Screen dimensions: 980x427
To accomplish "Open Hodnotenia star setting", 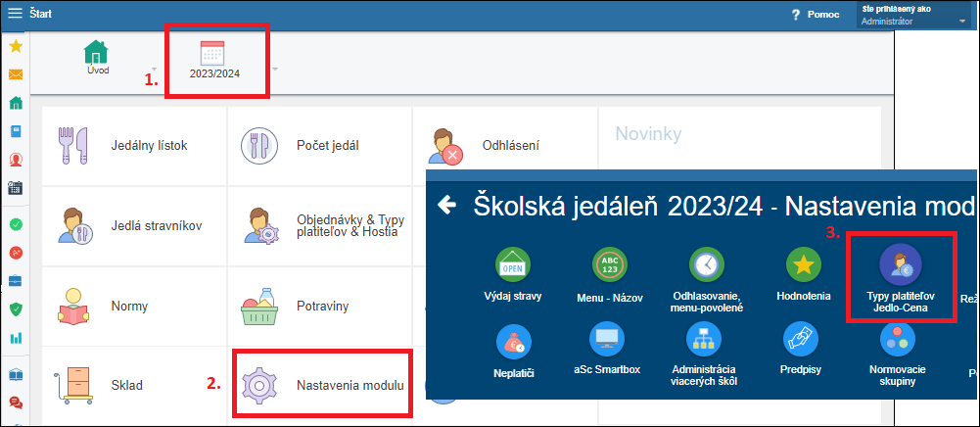I will pos(803,274).
